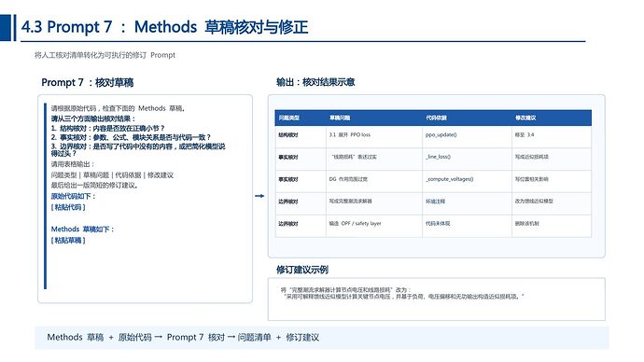This screenshot has height=362, width=644.
Task: Click the cell '环境注释'
Action: pyautogui.click(x=435, y=202)
